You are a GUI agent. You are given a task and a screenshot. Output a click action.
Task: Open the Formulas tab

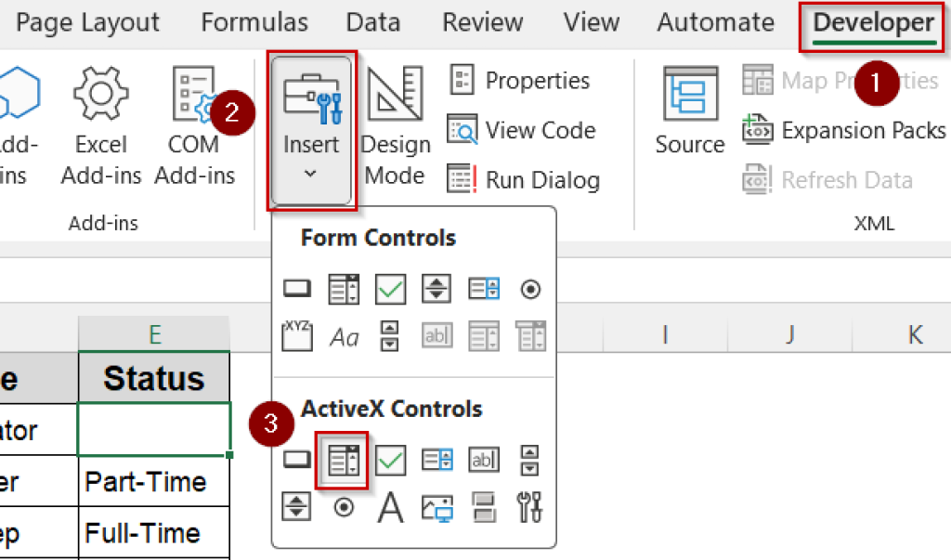(254, 21)
